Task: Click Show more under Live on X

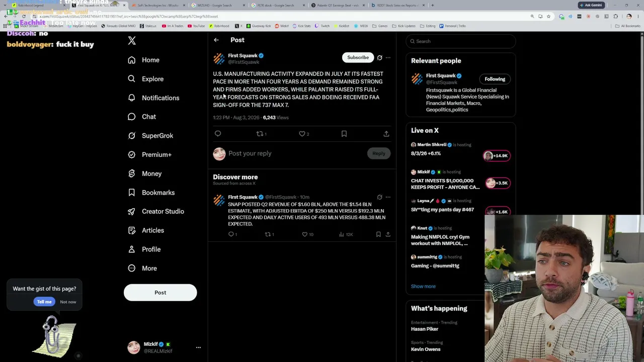Action: pyautogui.click(x=423, y=287)
